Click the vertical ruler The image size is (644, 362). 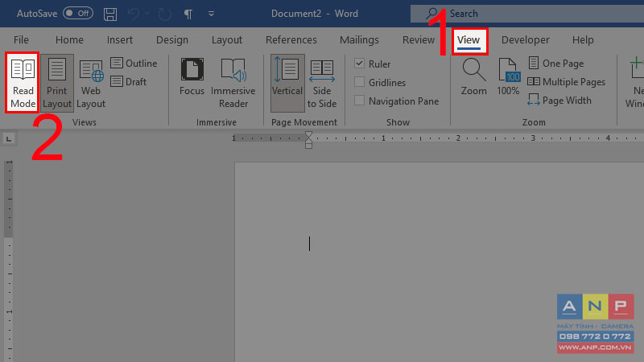click(x=9, y=261)
